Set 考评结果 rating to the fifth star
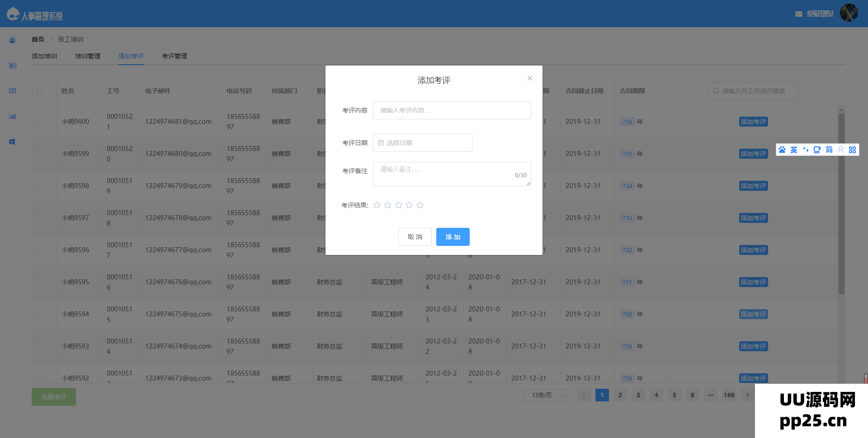868x438 pixels. (x=420, y=205)
